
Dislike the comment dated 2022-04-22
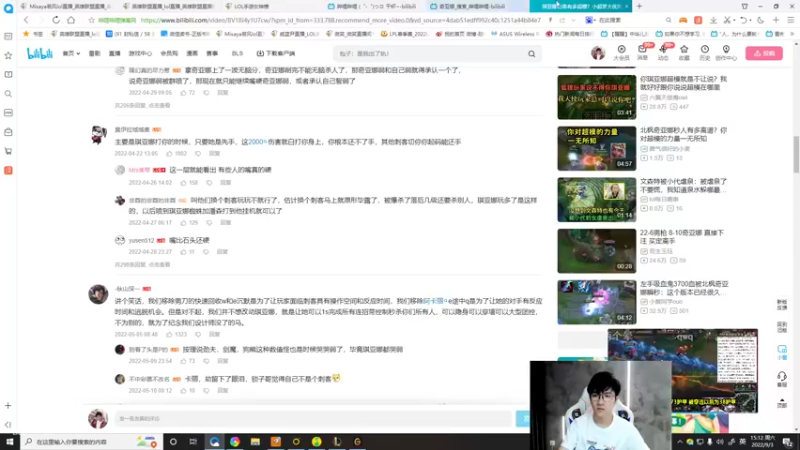click(198, 154)
